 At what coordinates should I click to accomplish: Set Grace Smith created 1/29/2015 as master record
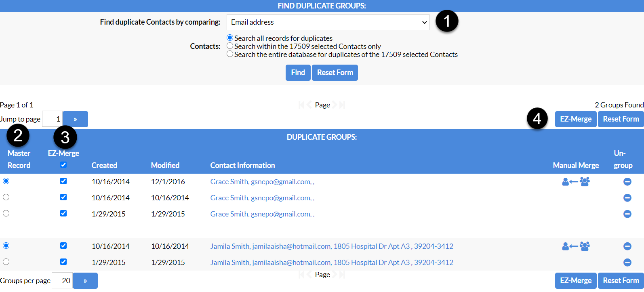6,213
